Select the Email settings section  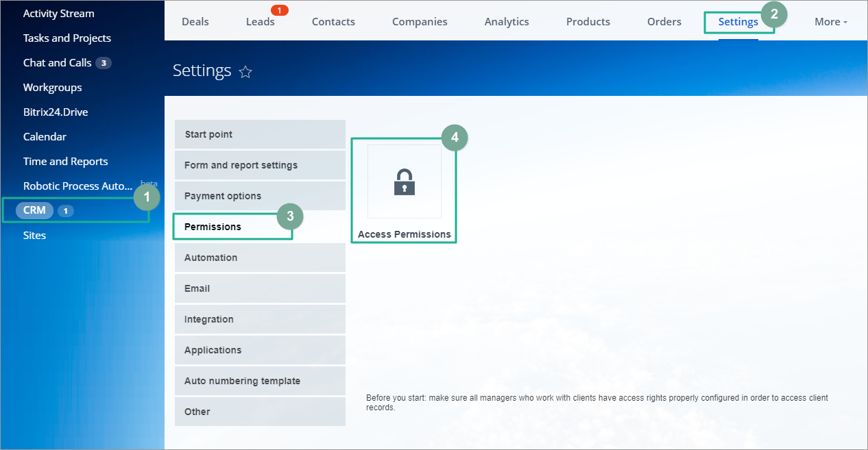(260, 288)
